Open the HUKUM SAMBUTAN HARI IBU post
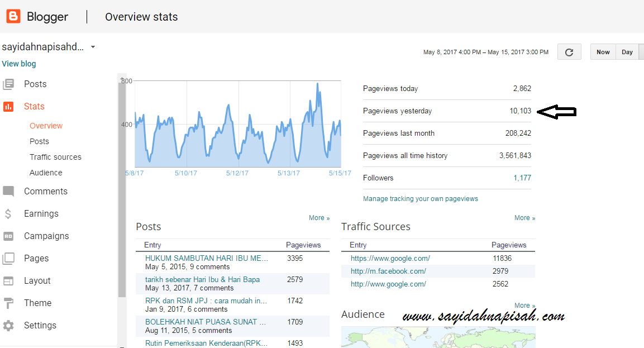 (x=207, y=259)
